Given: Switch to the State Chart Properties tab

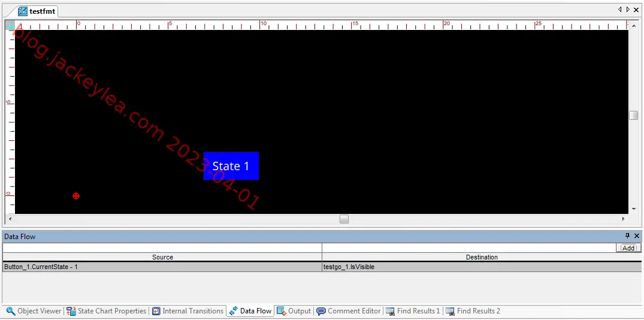Looking at the screenshot, I should [107, 311].
